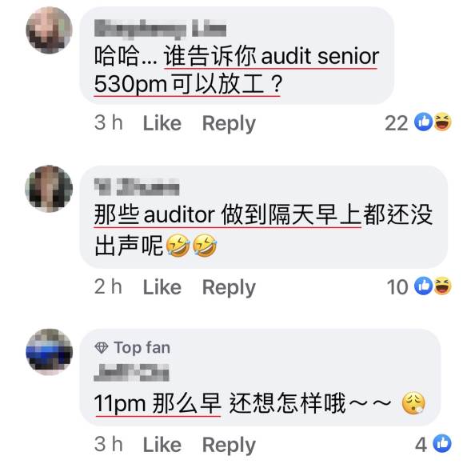471x476 pixels.
Task: Open first commenter's profile picture
Action: 49,30
